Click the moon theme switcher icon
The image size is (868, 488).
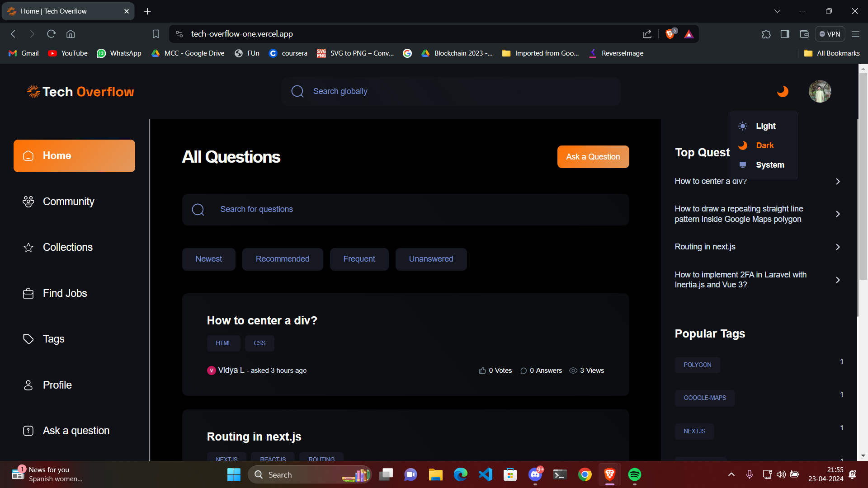pos(783,92)
